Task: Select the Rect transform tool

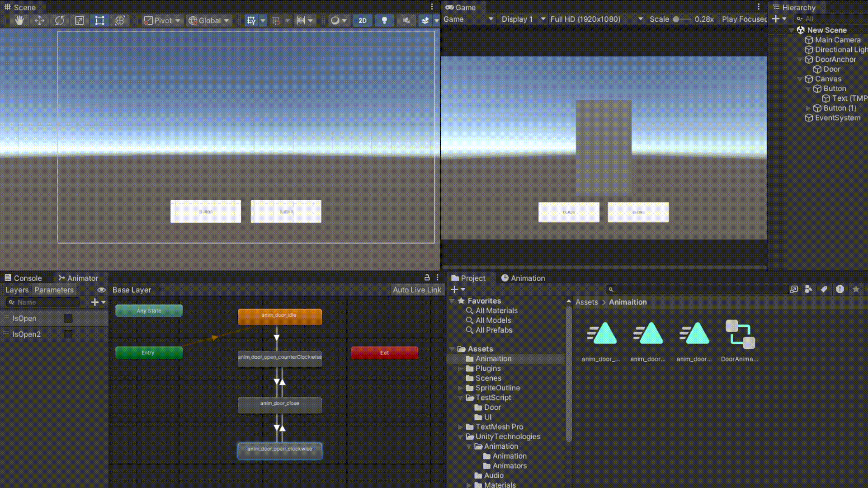Action: click(99, 20)
